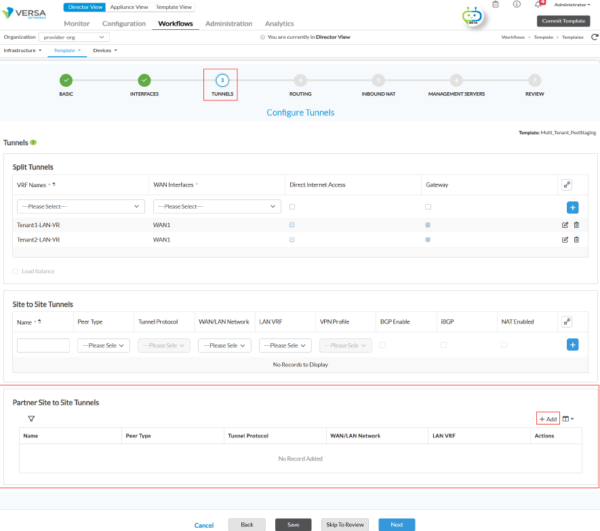Click the Next button
This screenshot has height=531, width=600.
click(x=397, y=525)
